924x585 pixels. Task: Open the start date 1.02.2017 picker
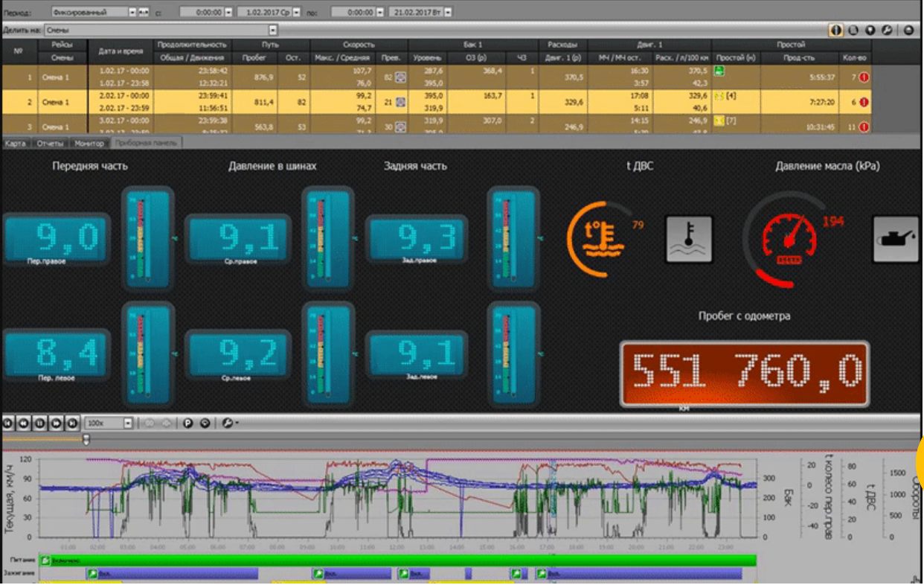point(298,13)
